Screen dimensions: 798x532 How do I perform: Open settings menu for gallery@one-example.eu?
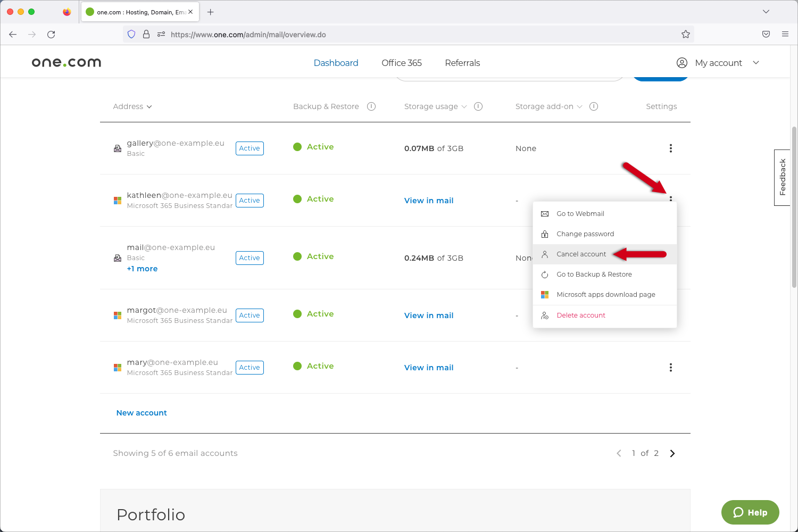point(670,148)
